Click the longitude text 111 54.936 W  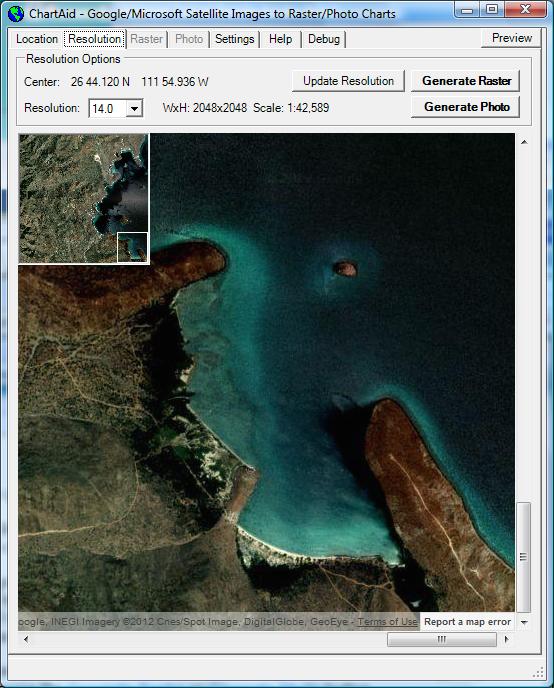click(x=175, y=82)
